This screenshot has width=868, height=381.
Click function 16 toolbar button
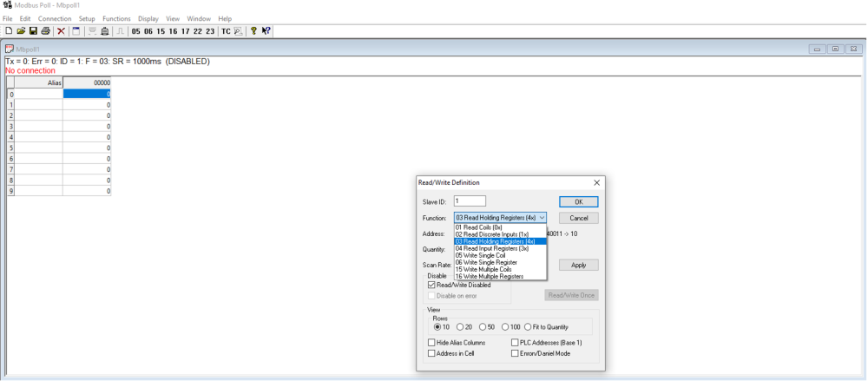(x=173, y=31)
